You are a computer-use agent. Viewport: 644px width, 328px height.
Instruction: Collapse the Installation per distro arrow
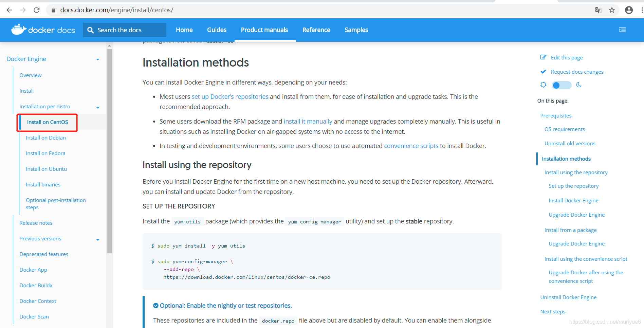[98, 108]
